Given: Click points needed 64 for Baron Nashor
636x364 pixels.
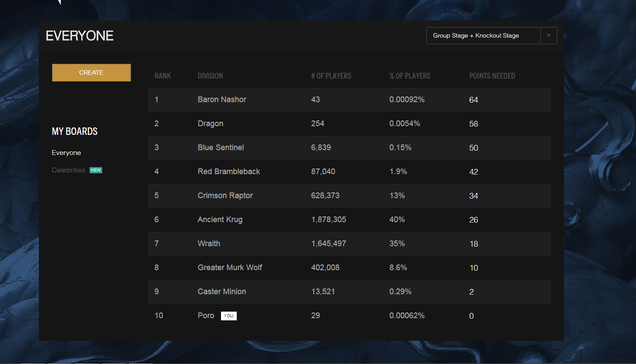Looking at the screenshot, I should (x=474, y=100).
